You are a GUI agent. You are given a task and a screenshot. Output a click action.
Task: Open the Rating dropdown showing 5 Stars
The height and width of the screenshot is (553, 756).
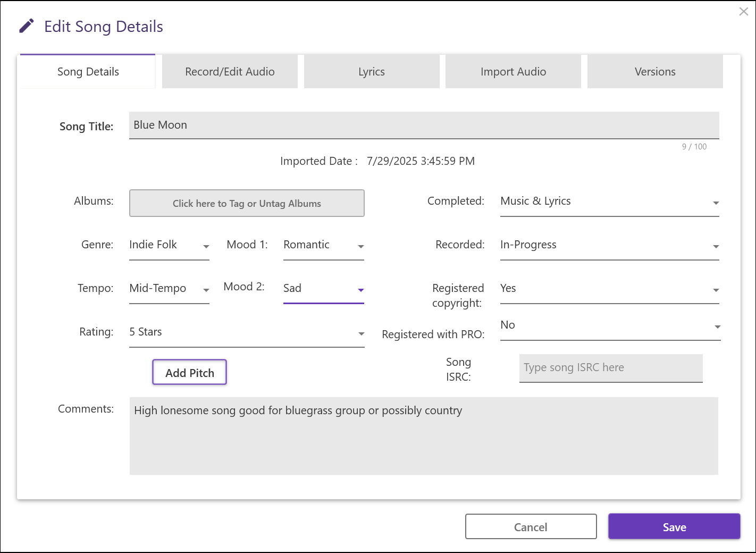[x=247, y=332]
